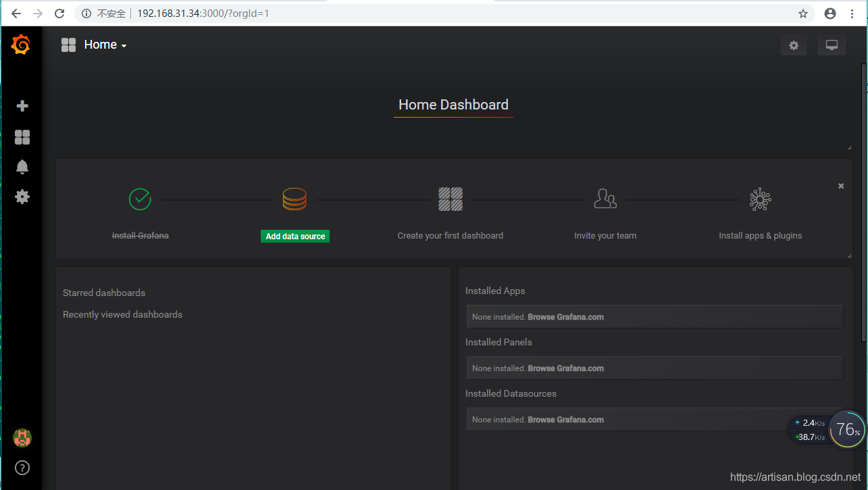Click Browse Grafana.com under Installed Datasources
This screenshot has height=490, width=868.
point(565,420)
